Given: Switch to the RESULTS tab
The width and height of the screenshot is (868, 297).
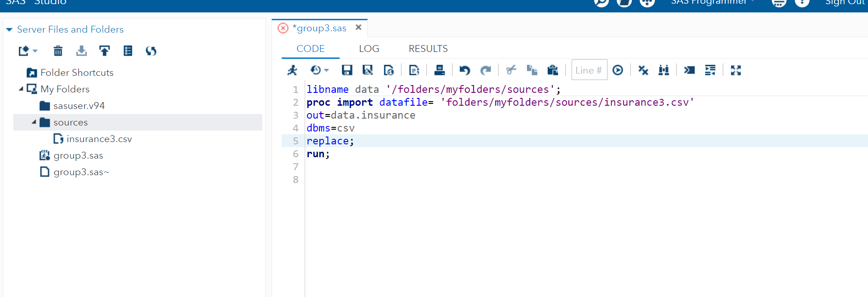Looking at the screenshot, I should click(428, 49).
